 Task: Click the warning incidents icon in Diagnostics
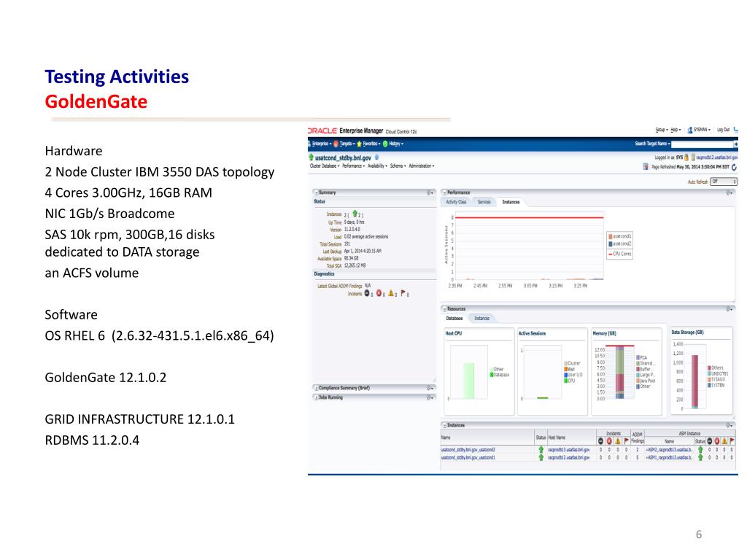click(391, 293)
